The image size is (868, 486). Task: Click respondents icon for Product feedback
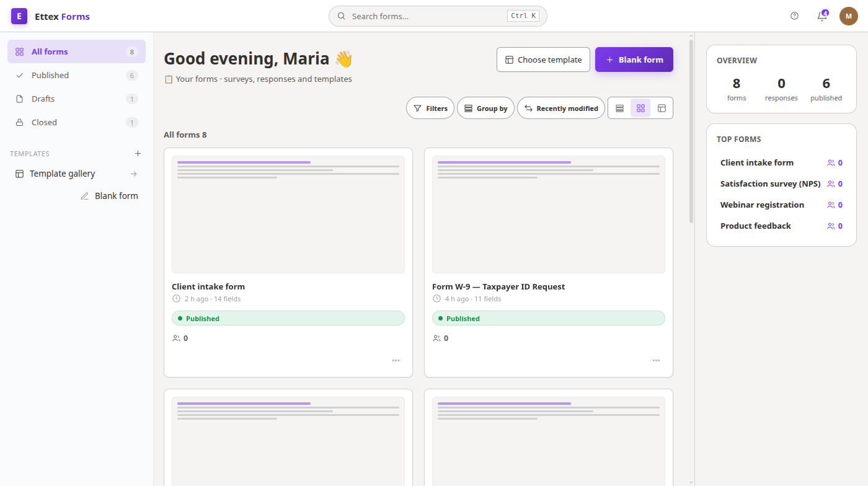tap(831, 226)
